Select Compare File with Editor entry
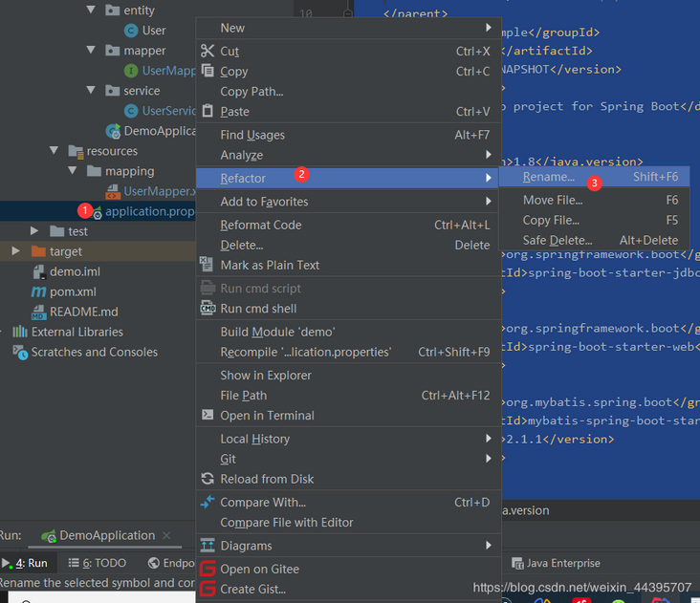700x603 pixels. (x=349, y=523)
